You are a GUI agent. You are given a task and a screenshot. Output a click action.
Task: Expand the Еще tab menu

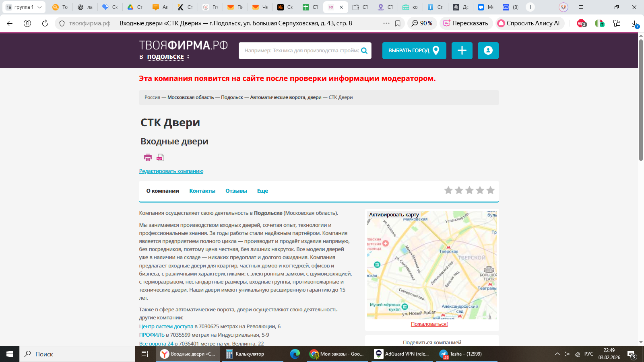pyautogui.click(x=262, y=191)
